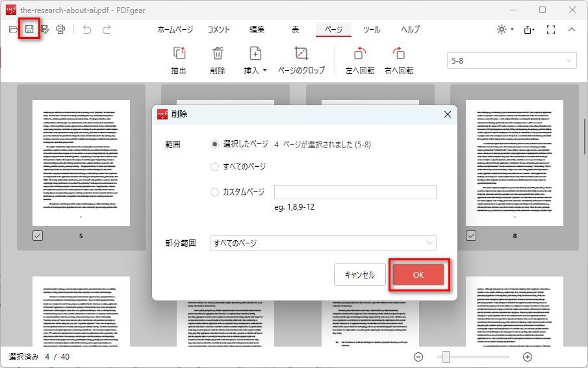Select the page 5 thumbnail

coord(81,163)
